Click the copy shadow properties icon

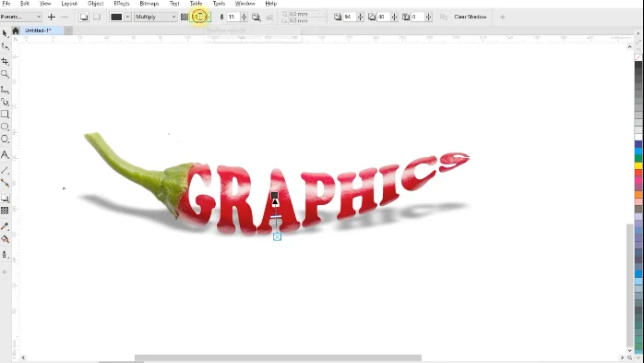(444, 17)
